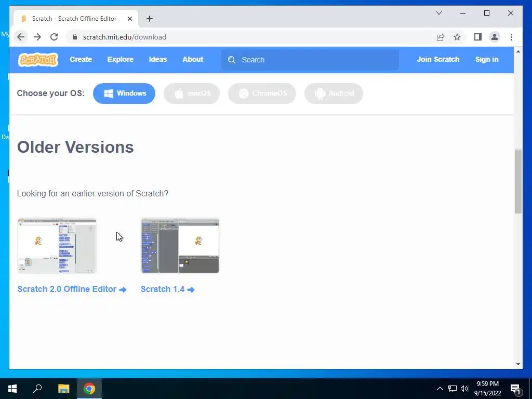Select macOS as your OS

click(192, 94)
